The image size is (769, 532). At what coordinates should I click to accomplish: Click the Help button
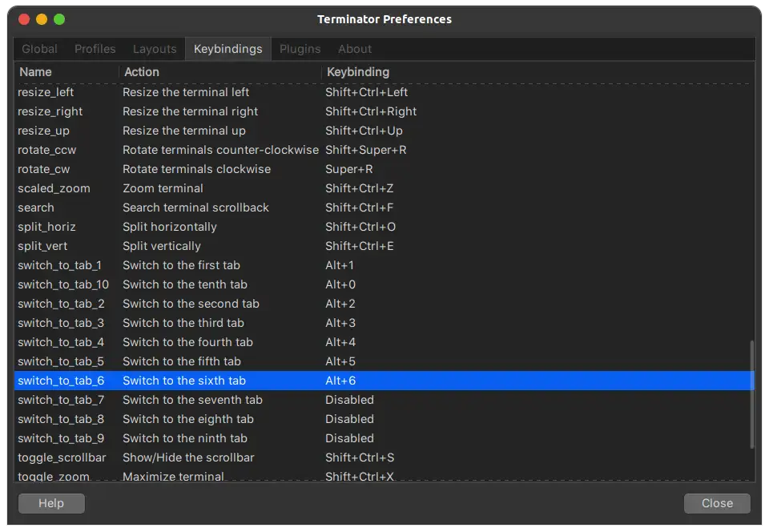pyautogui.click(x=51, y=504)
